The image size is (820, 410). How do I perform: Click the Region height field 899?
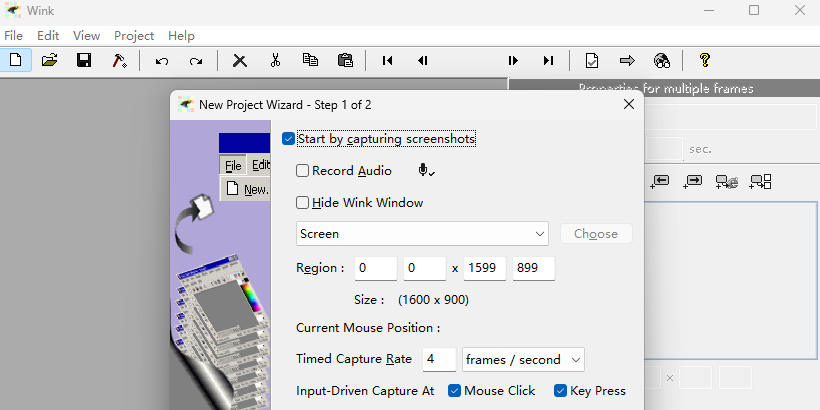(533, 268)
